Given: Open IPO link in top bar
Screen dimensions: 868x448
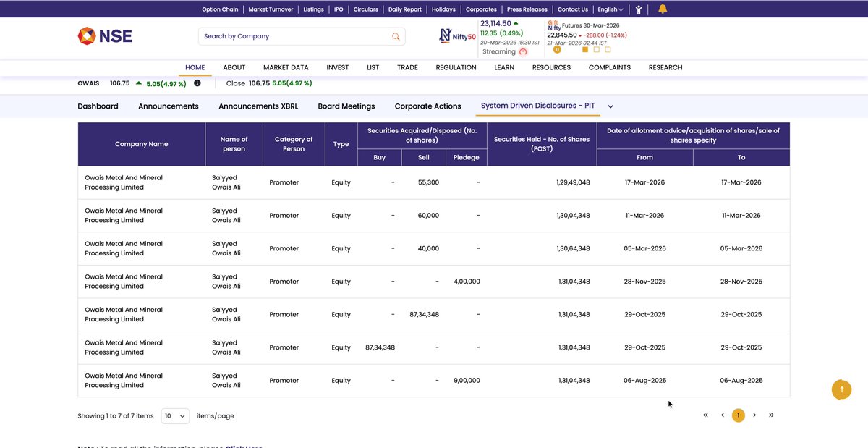Looking at the screenshot, I should coord(339,9).
